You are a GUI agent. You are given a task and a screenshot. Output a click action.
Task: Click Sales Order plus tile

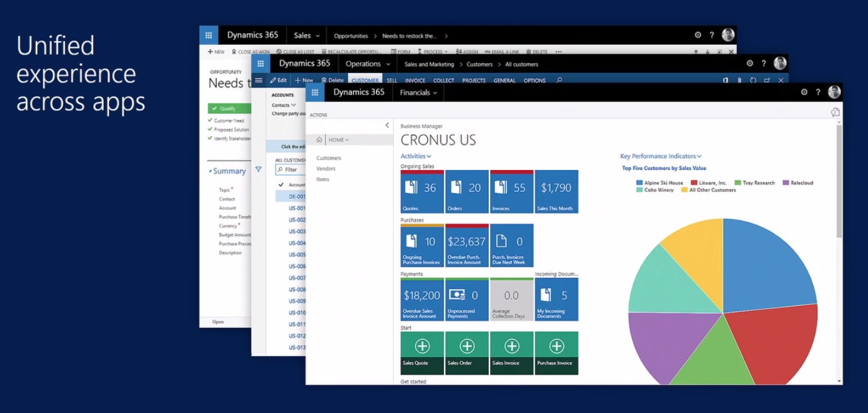467,353
